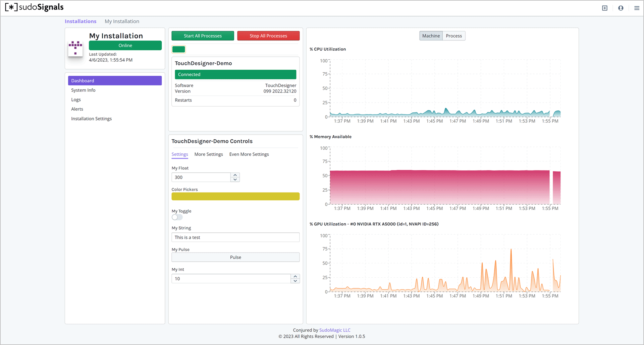Click the sudoSignals logo in header
Image resolution: width=644 pixels, height=345 pixels.
(34, 7)
